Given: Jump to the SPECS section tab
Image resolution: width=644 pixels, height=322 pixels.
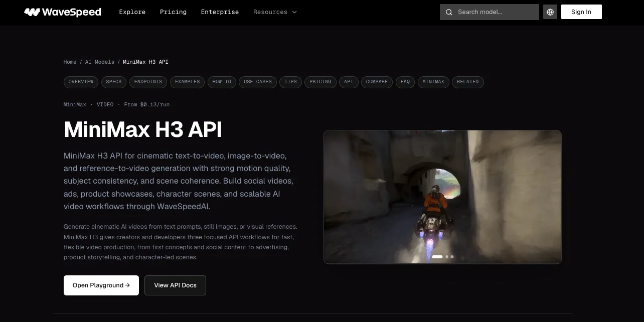Looking at the screenshot, I should tap(114, 82).
